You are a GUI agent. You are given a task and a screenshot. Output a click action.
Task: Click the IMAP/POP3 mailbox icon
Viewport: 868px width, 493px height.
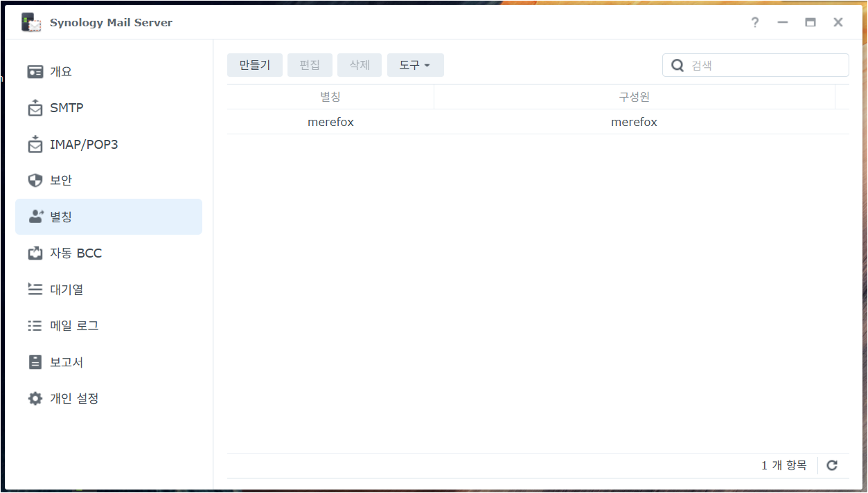pos(35,144)
